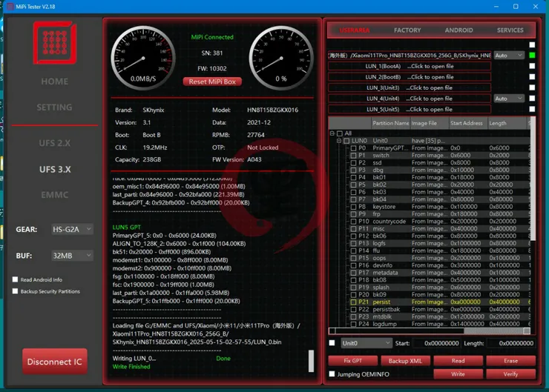Open the Auto dropdown beside LUN_4(Unit4)
This screenshot has height=392, width=549.
coord(509,99)
